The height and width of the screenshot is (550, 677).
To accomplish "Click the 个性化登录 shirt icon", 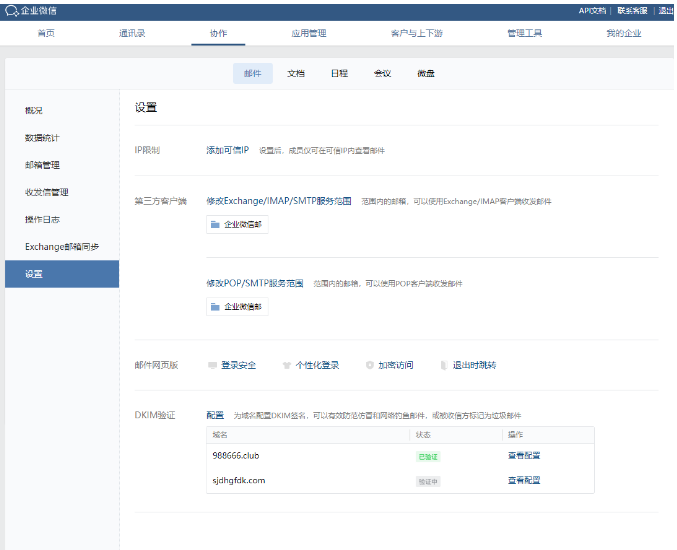I will coord(287,365).
